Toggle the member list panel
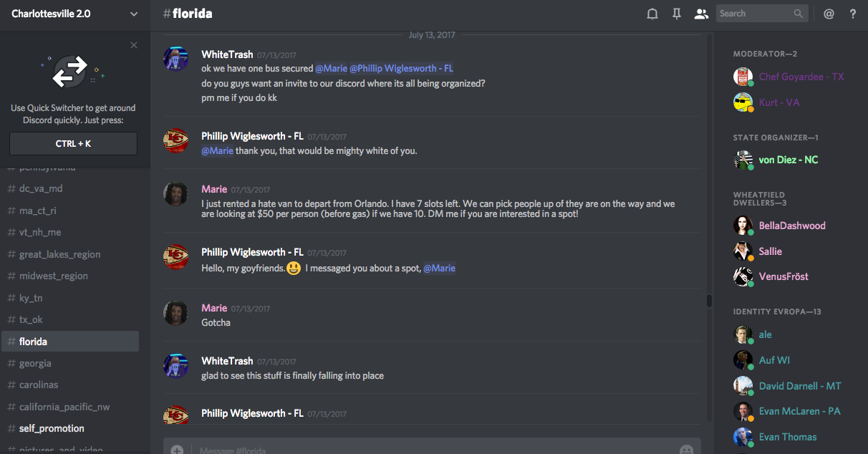 click(701, 14)
